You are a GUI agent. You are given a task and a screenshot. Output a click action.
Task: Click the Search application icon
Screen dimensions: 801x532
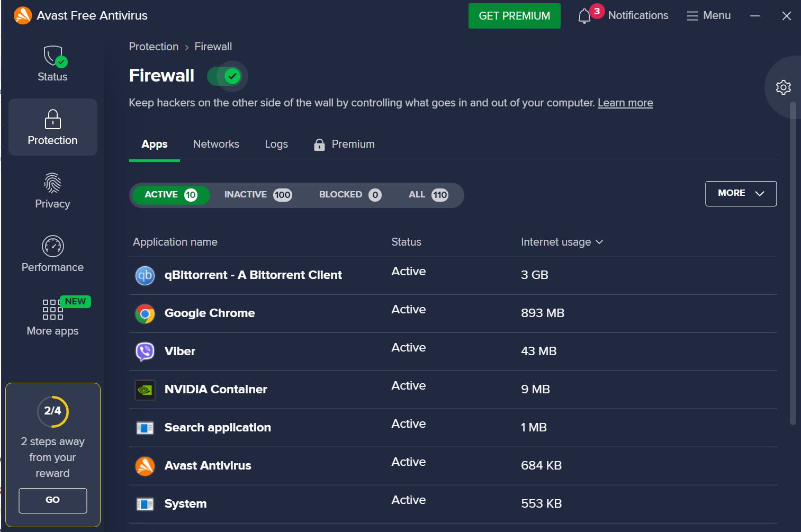(145, 428)
